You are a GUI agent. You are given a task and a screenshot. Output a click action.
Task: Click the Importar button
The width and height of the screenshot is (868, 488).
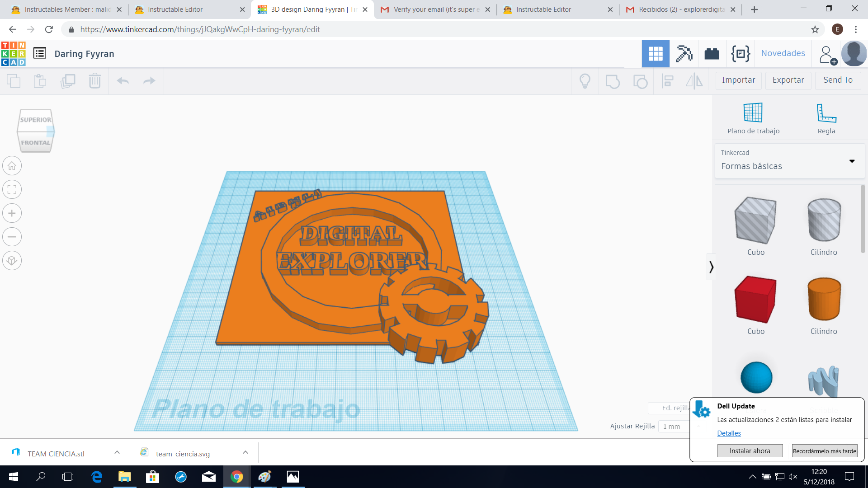(738, 80)
